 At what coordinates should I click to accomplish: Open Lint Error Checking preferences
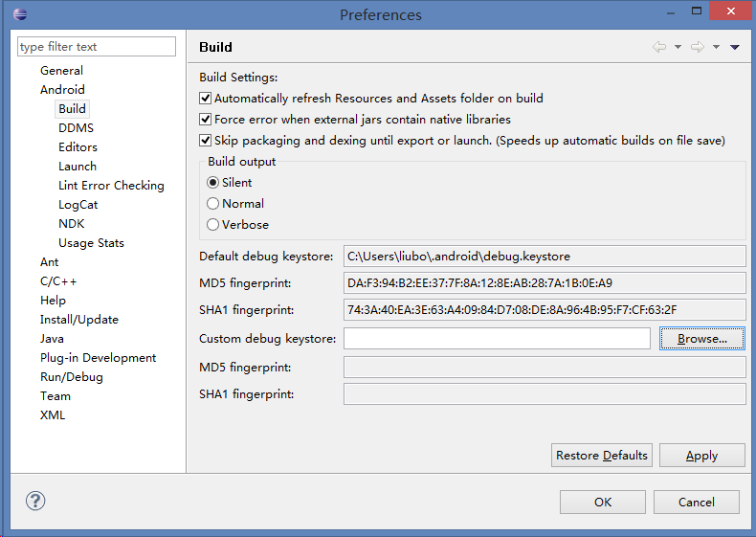(111, 186)
